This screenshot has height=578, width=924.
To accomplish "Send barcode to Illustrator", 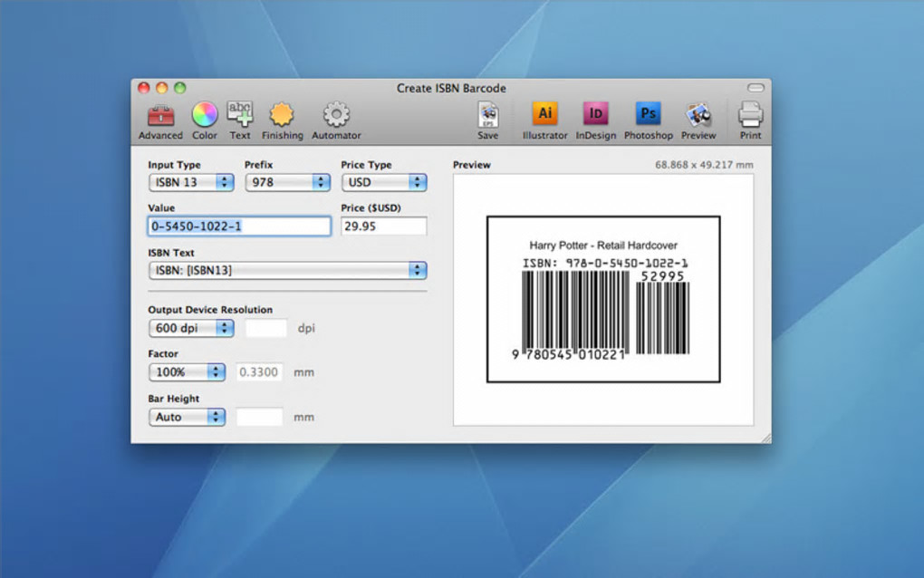I will [544, 115].
